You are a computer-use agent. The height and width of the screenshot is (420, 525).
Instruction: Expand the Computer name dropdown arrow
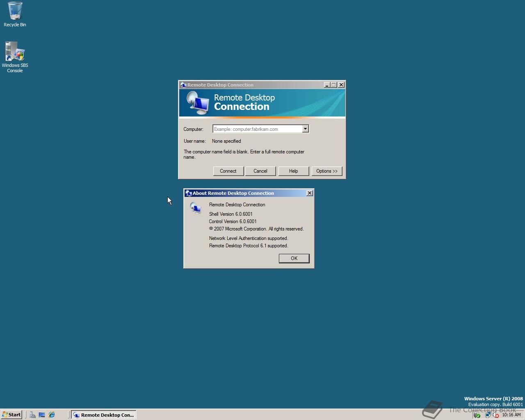305,129
